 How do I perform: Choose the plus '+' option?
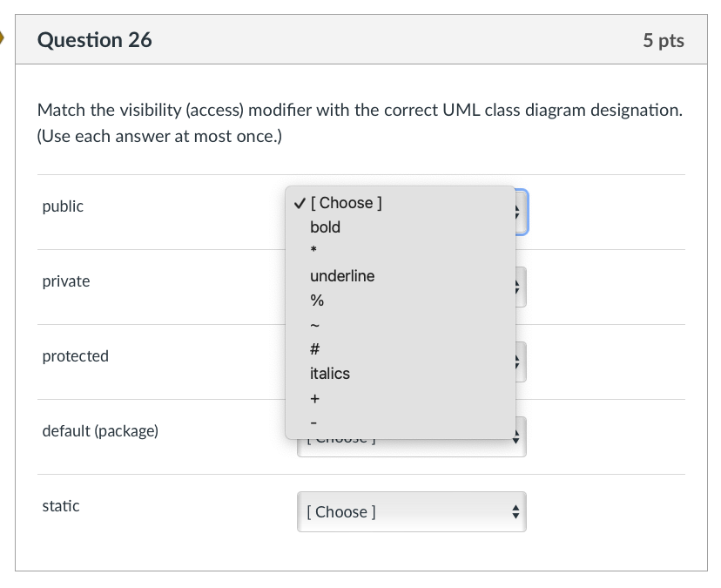coord(315,398)
